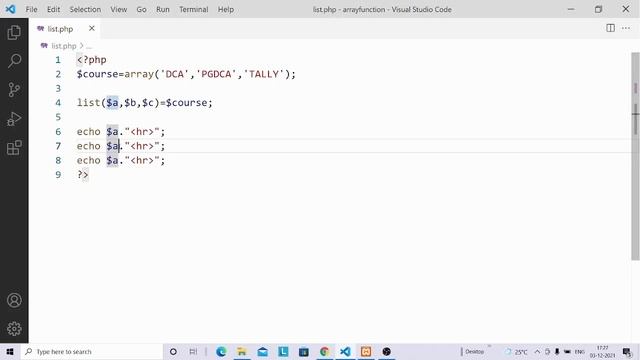The width and height of the screenshot is (640, 360).
Task: Click the 25°C weather widget
Action: (517, 351)
